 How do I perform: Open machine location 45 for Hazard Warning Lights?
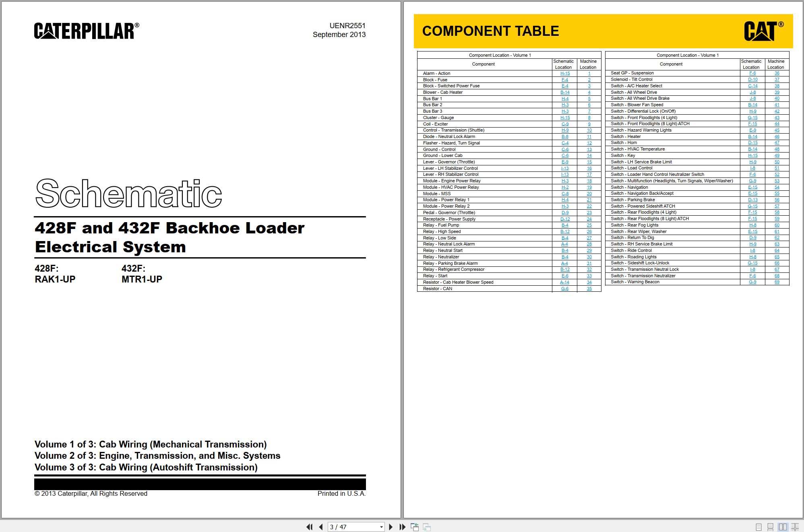click(777, 130)
